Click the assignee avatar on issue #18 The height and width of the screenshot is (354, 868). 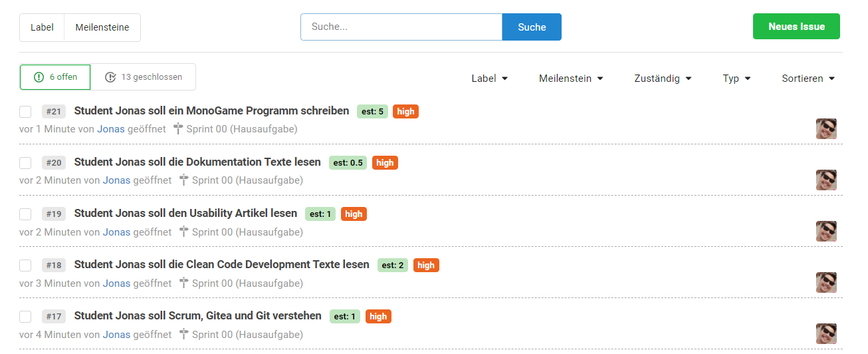[826, 283]
